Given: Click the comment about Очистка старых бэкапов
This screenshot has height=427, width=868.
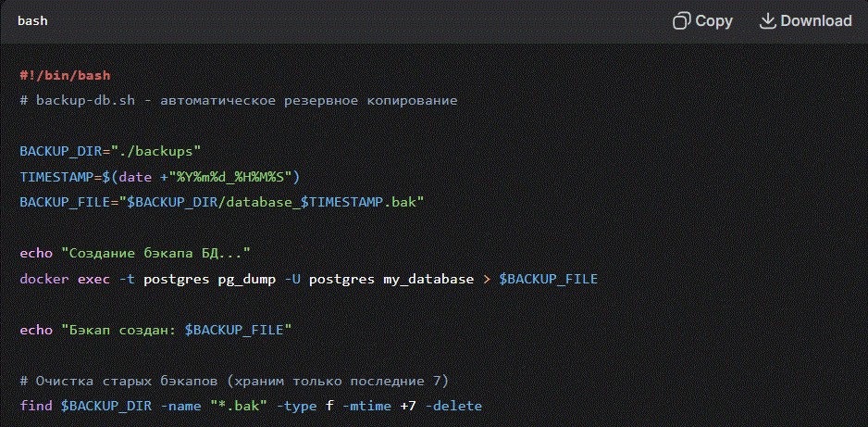Looking at the screenshot, I should pos(234,381).
